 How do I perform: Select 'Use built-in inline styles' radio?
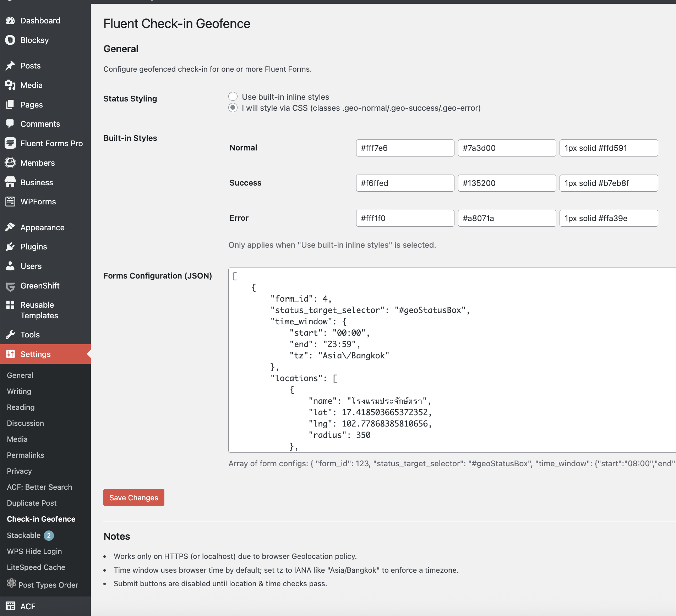point(233,97)
